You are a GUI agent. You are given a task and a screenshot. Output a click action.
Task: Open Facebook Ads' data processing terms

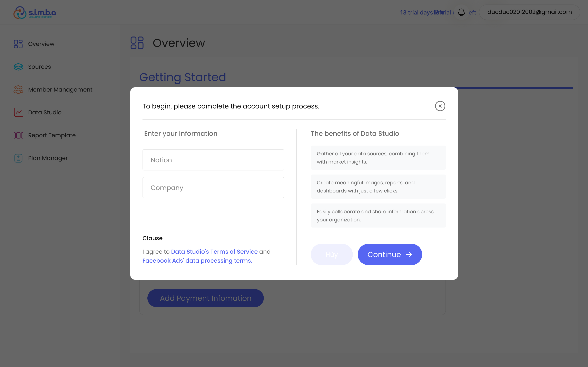(x=197, y=260)
